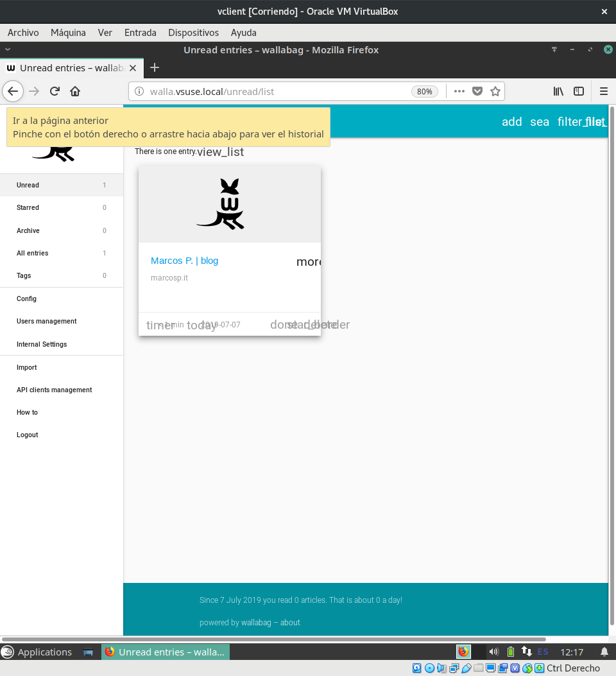Select the Unread entries browser tab

tap(71, 68)
